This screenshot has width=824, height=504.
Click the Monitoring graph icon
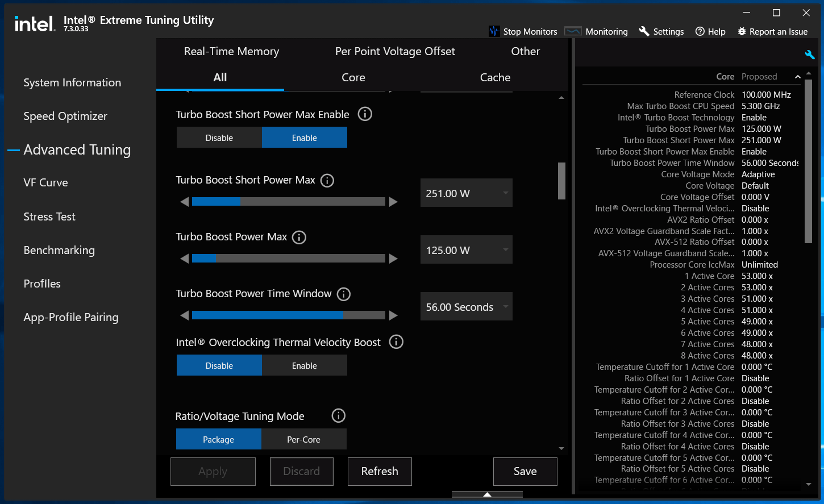573,31
